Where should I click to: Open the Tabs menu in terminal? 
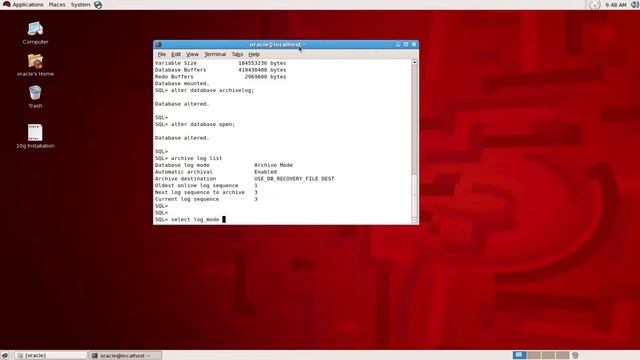click(x=237, y=54)
